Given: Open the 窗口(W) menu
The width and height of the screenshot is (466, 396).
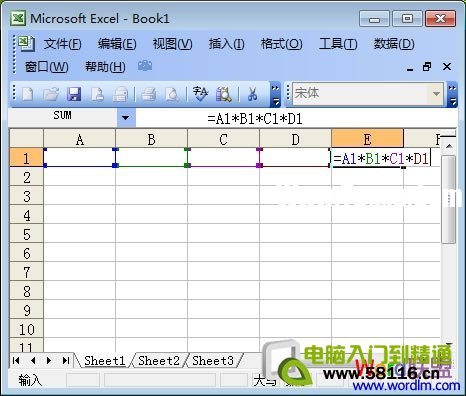Looking at the screenshot, I should 47,67.
